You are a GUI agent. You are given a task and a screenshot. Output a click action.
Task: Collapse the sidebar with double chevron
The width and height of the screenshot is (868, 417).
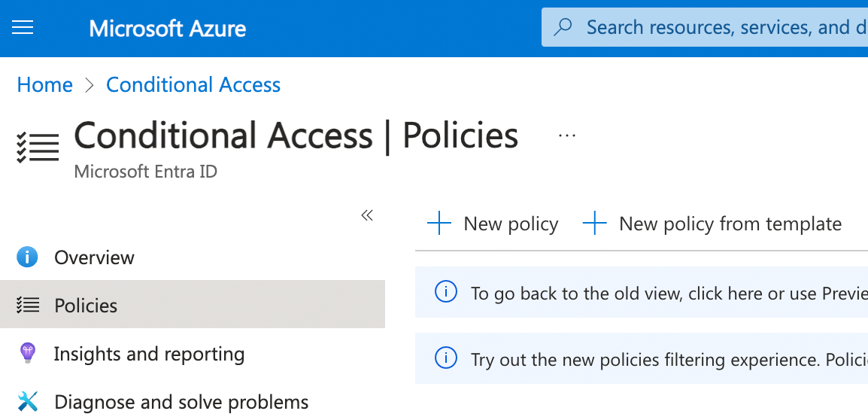367,215
